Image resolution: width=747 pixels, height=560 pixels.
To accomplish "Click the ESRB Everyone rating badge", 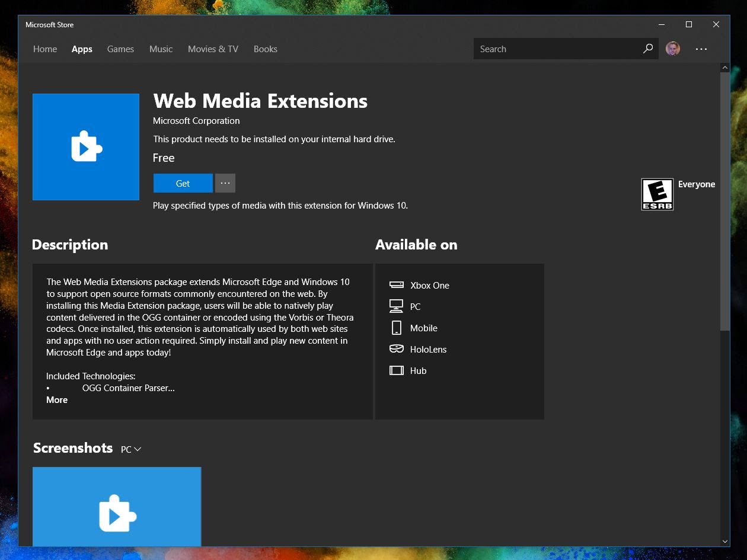I will click(657, 194).
